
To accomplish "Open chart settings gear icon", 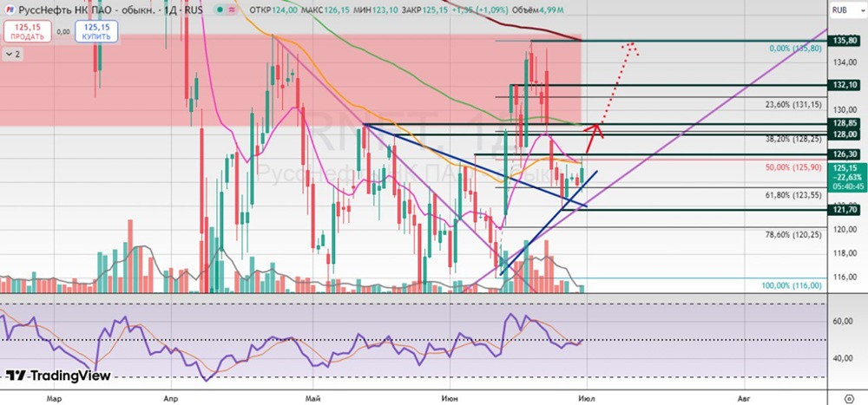I will [849, 398].
